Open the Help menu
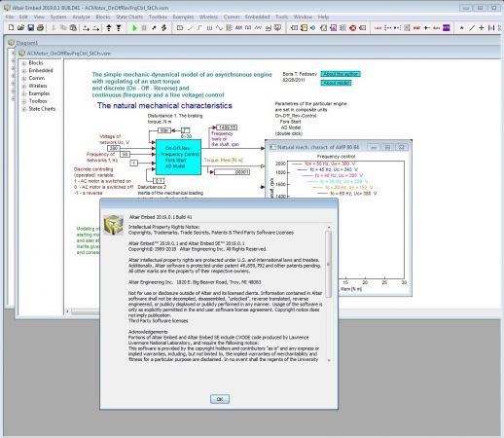Image resolution: width=504 pixels, height=438 pixels. [x=323, y=17]
